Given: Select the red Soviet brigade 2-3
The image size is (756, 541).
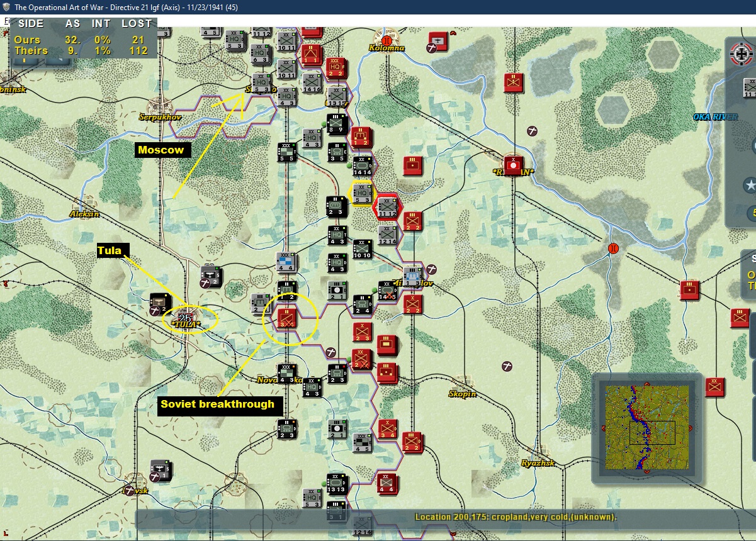Looking at the screenshot, I should pos(362,332).
